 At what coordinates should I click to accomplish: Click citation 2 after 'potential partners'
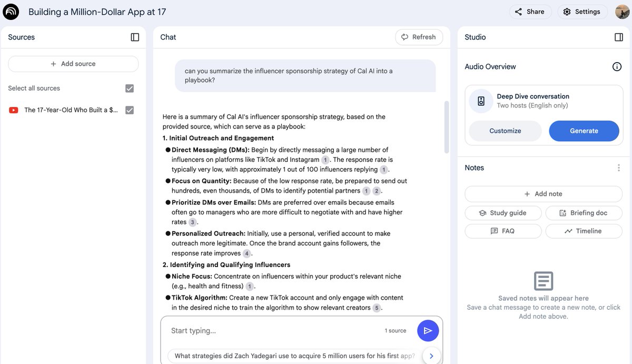[377, 191]
